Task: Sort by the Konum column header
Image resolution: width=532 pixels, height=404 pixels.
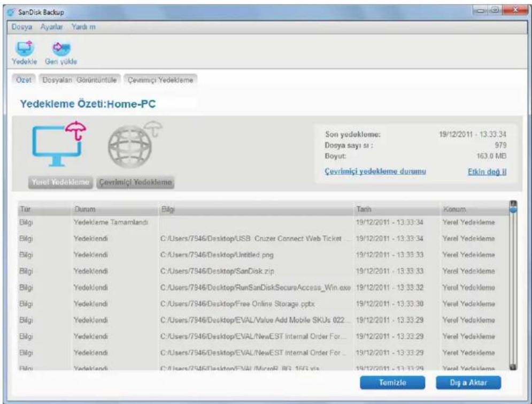Action: 475,209
